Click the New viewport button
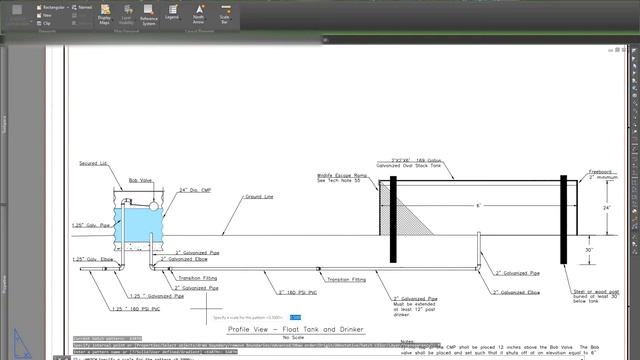 coord(44,16)
